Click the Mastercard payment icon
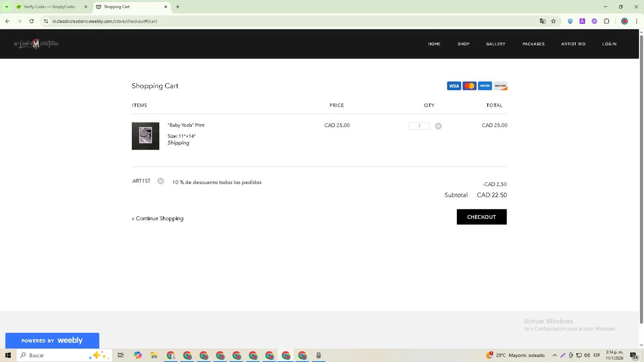The image size is (644, 362). 469,86
